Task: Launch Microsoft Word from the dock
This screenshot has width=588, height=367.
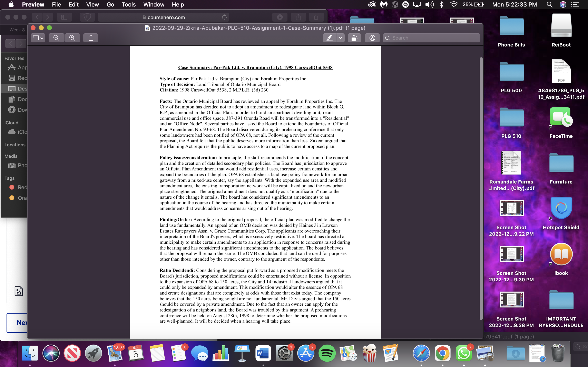Action: coord(263,353)
